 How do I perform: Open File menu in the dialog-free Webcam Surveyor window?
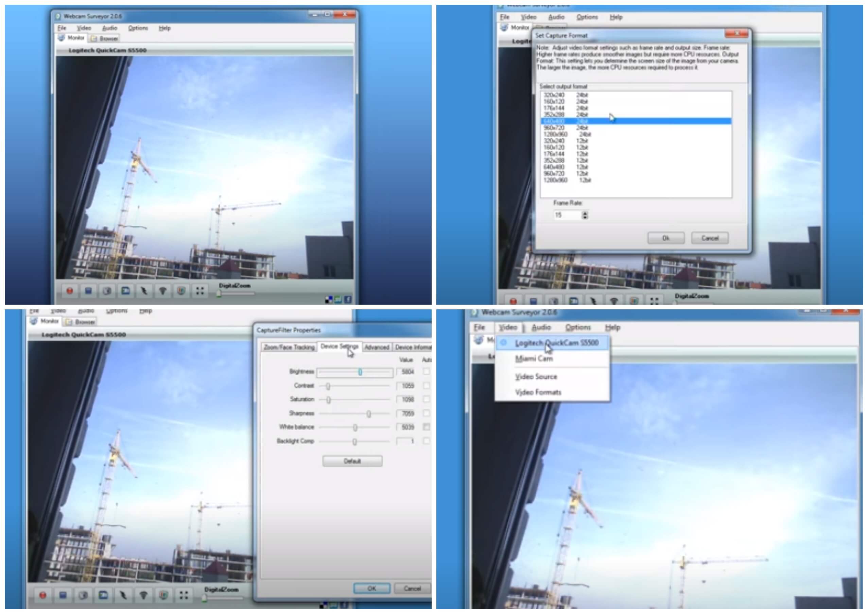pyautogui.click(x=62, y=28)
